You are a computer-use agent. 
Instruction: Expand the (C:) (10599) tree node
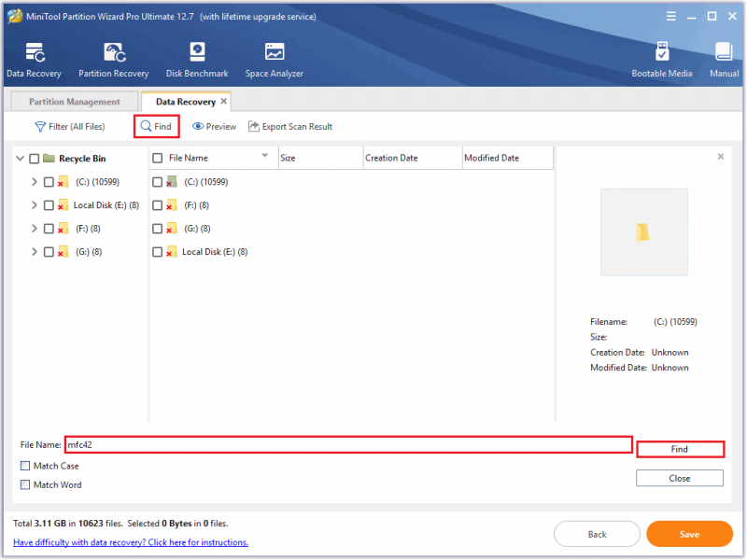[x=35, y=181]
